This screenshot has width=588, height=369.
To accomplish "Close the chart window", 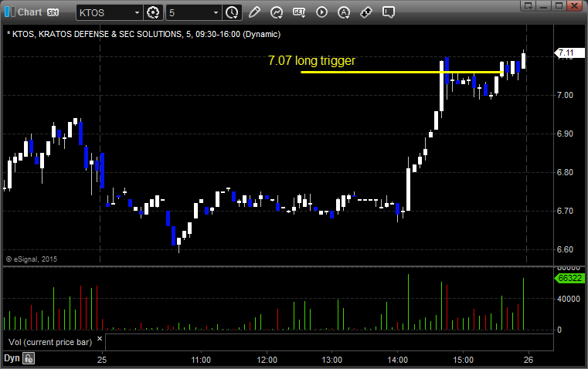I will 574,5.
